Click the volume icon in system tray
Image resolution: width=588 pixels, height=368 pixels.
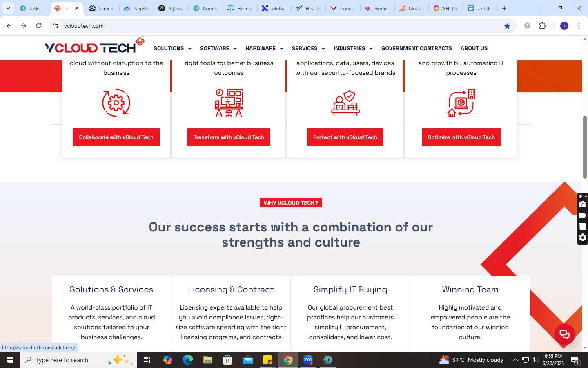(535, 360)
